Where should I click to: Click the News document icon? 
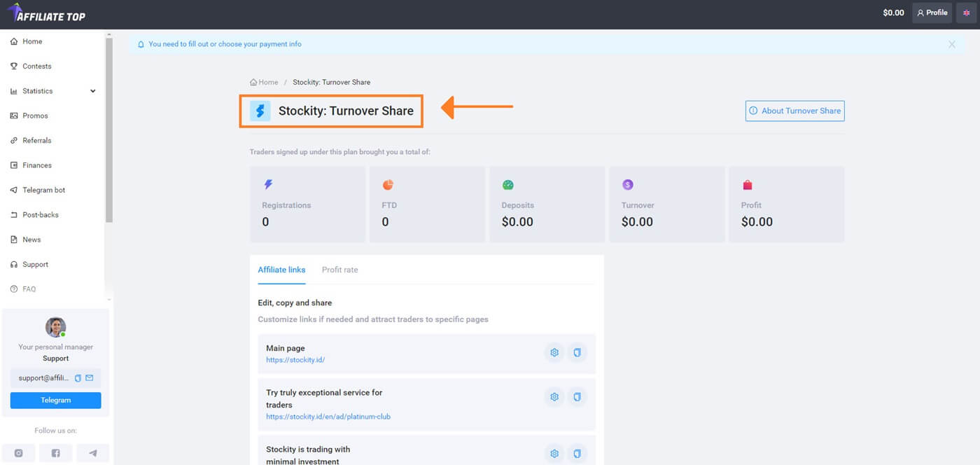[x=14, y=240]
